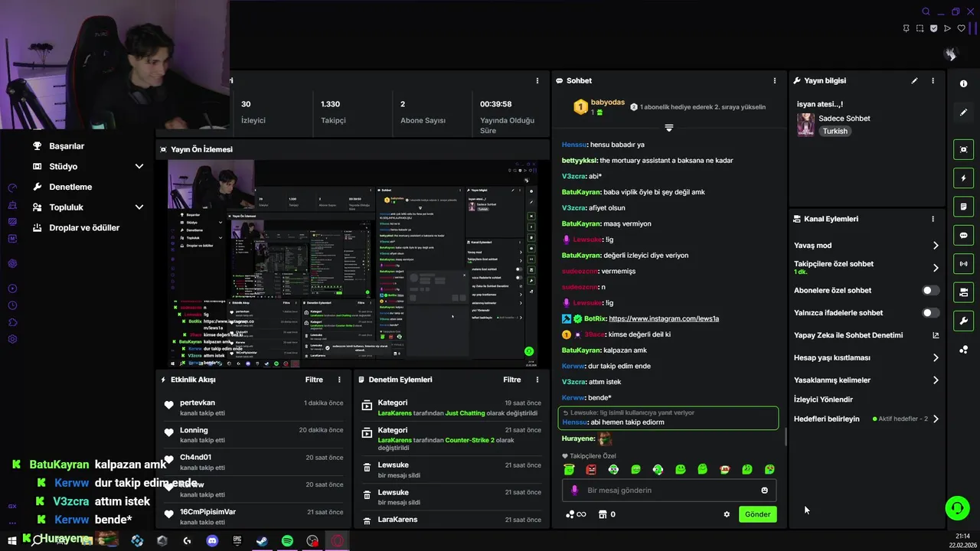Open the emoji picker in the message box
Image resolution: width=980 pixels, height=551 pixels.
point(764,491)
